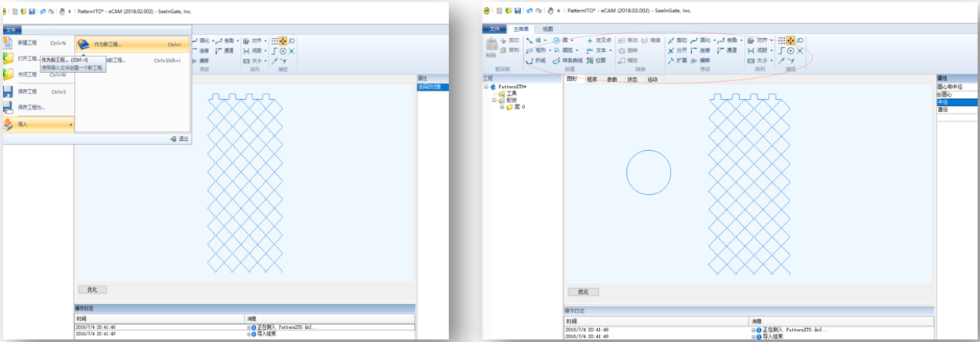Expand the 层 0 tree node
Screen dimensions: 980x342
tap(502, 107)
